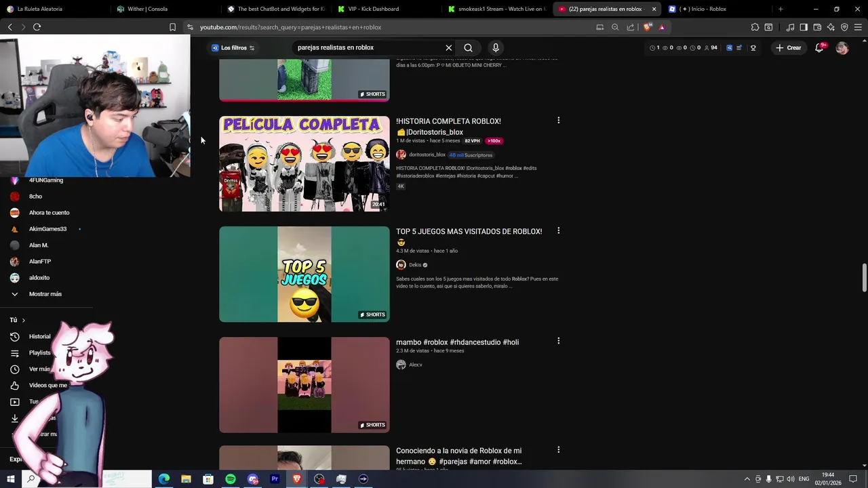868x488 pixels.
Task: Open Brave Rewards triangle icon
Action: pos(662,27)
